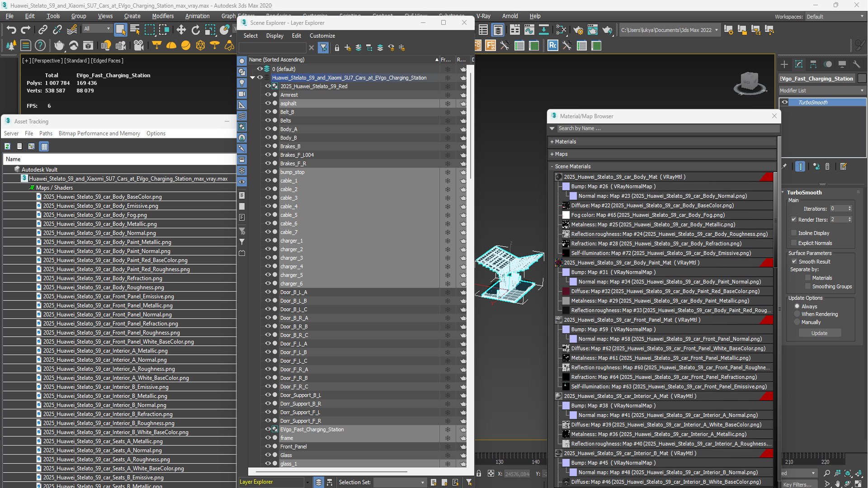Open the Paths menu in Asset Tracking
The image size is (868, 488).
(46, 133)
